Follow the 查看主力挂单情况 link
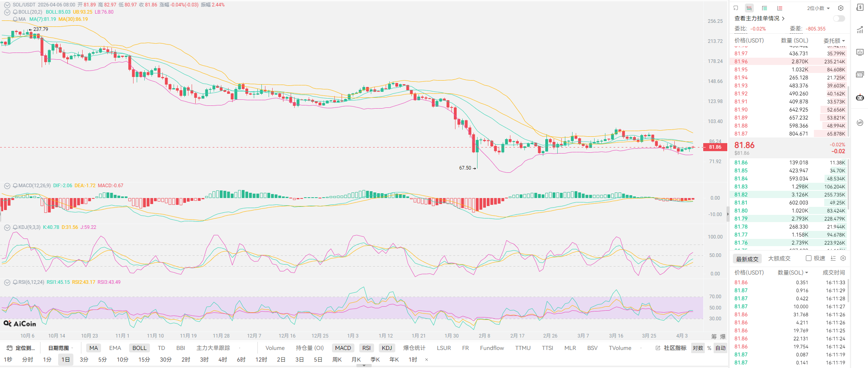The width and height of the screenshot is (868, 368). pyautogui.click(x=759, y=18)
